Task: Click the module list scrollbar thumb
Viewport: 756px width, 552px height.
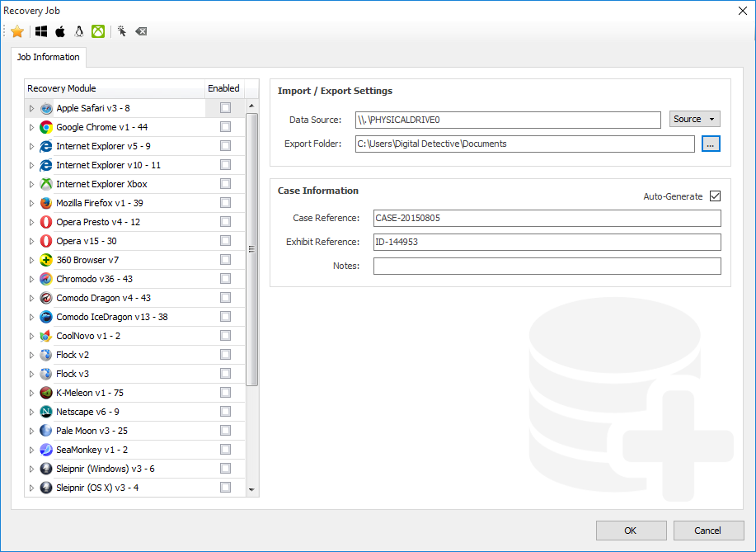Action: coord(251,249)
